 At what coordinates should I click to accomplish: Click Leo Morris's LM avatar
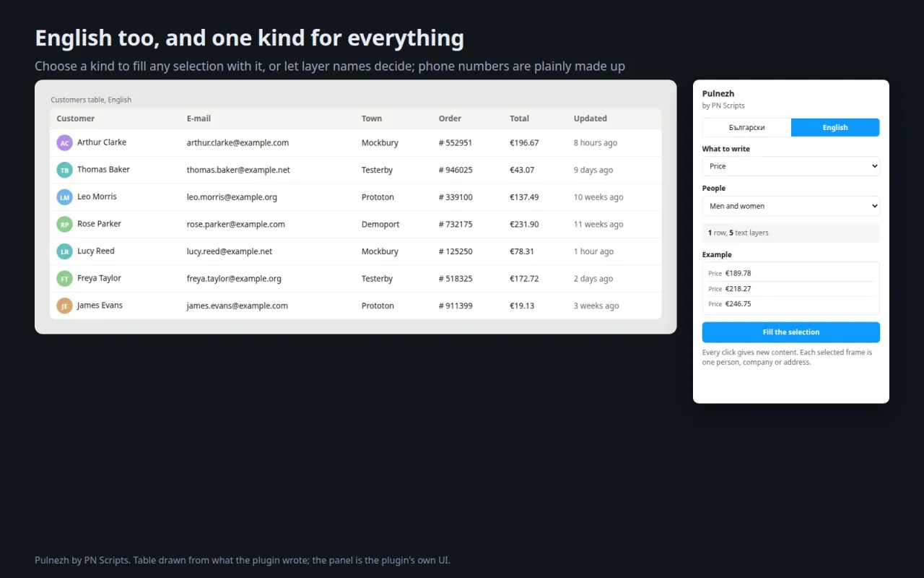click(x=65, y=197)
